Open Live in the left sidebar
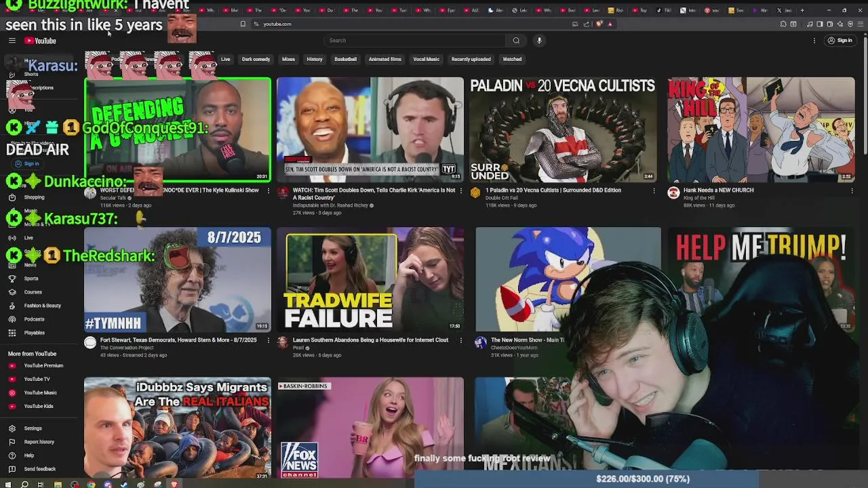The width and height of the screenshot is (868, 488). click(28, 238)
